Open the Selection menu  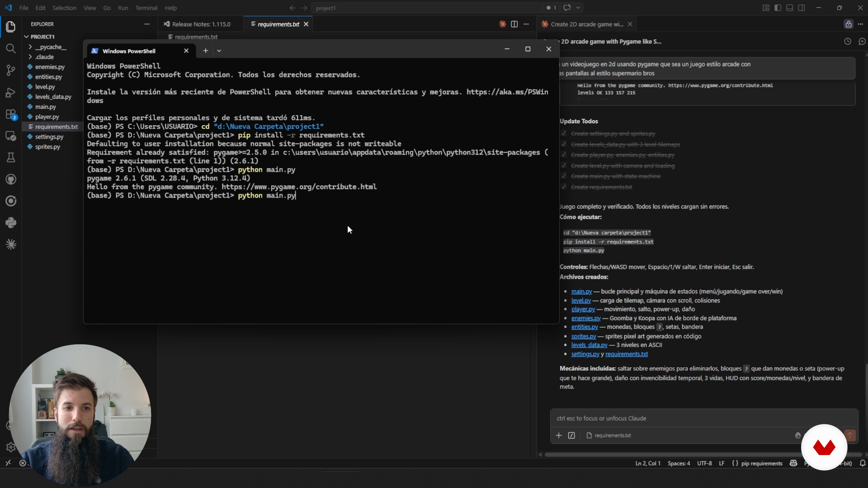tap(64, 8)
